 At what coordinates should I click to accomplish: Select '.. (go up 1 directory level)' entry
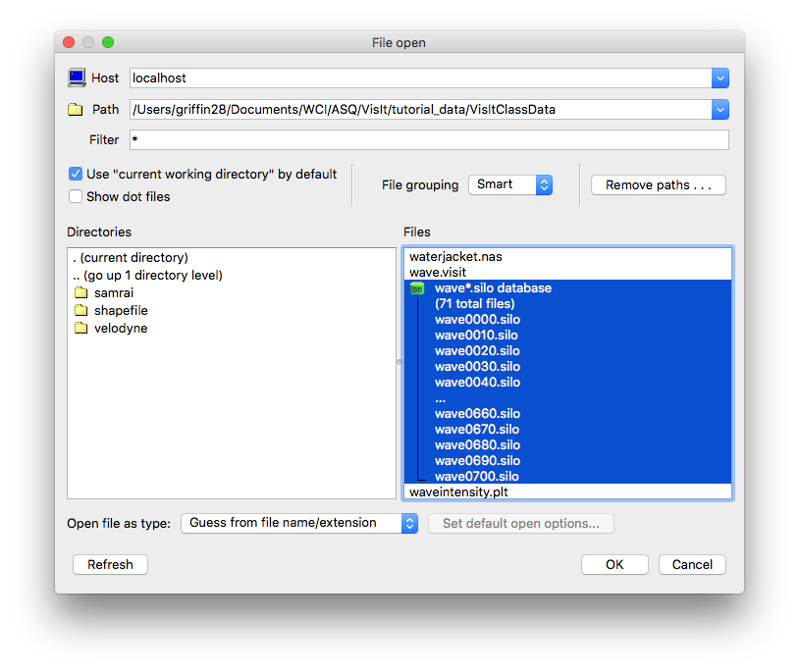click(147, 276)
